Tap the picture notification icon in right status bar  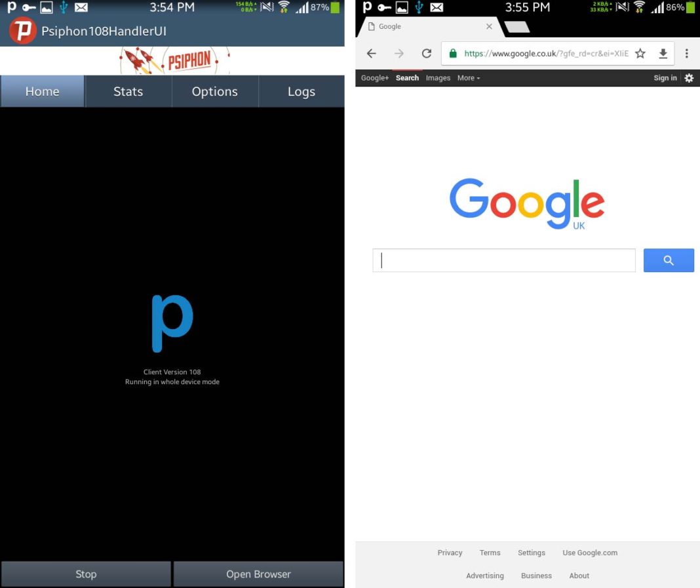(x=402, y=7)
